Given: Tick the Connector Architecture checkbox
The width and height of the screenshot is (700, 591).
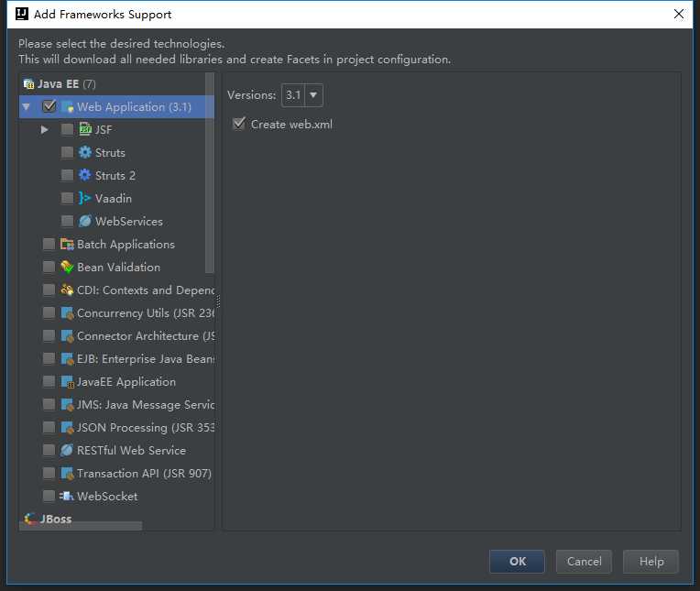Looking at the screenshot, I should point(49,336).
